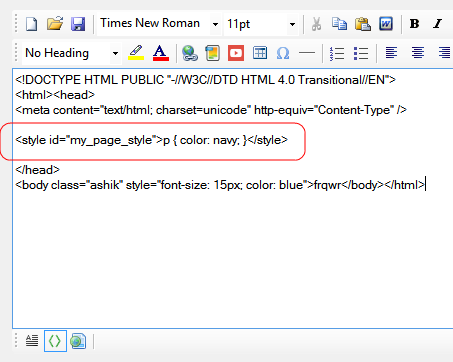Click the Cut scissors icon
The width and height of the screenshot is (453, 362).
[x=316, y=24]
